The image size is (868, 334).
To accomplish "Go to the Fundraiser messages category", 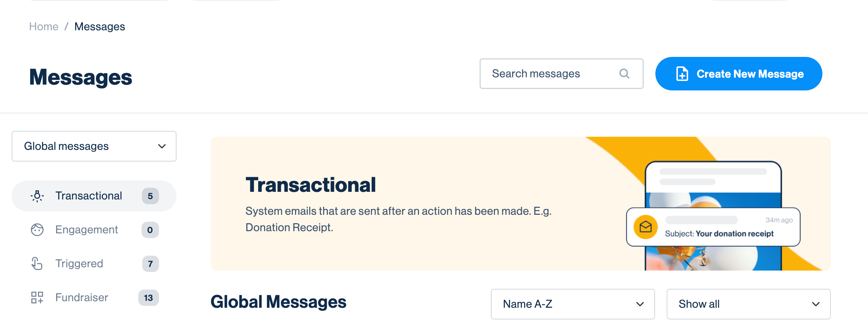I will 82,298.
